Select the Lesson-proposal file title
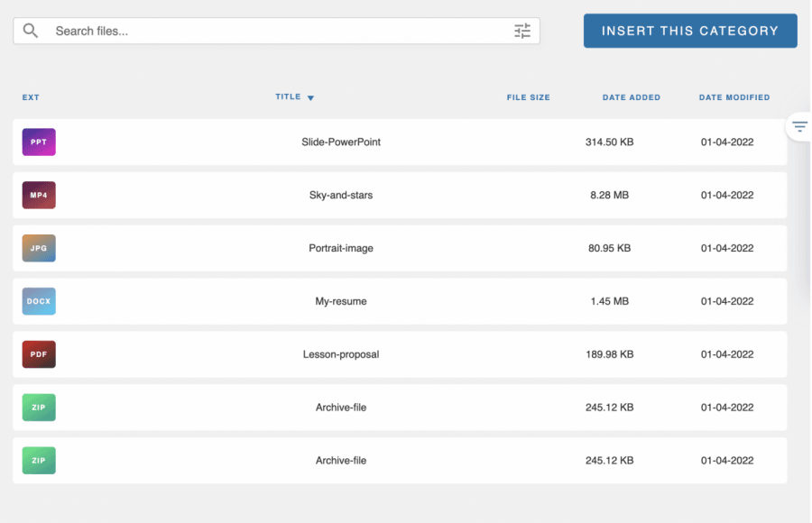Screen dimensions: 812x523 coord(341,354)
